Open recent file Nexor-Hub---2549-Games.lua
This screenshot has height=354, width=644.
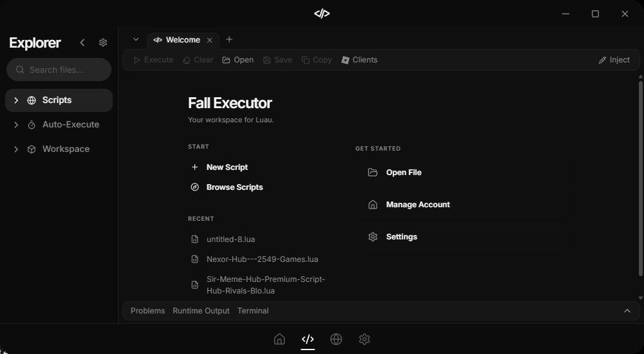click(x=263, y=259)
